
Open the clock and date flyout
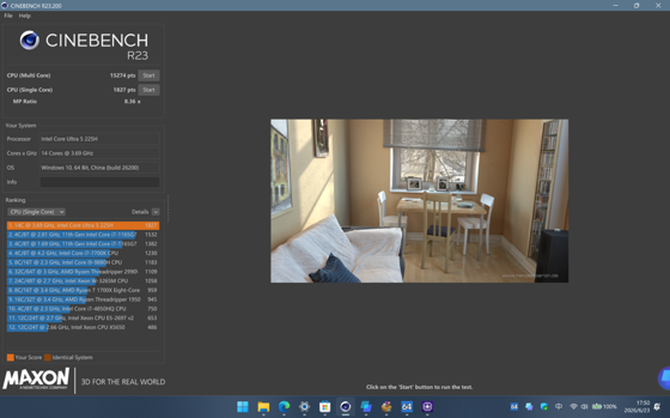point(637,406)
